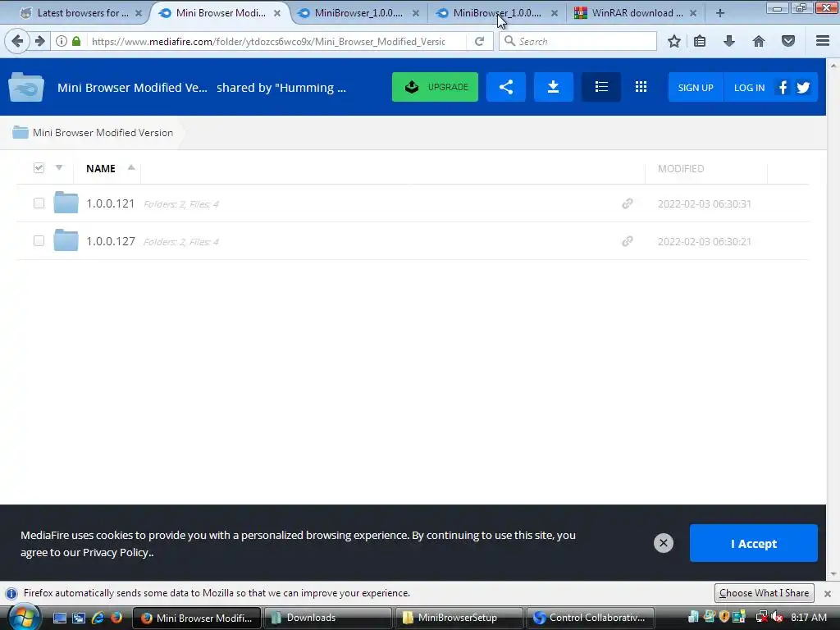Click the Firefox back arrow button
Viewport: 840px width, 630px height.
point(17,41)
